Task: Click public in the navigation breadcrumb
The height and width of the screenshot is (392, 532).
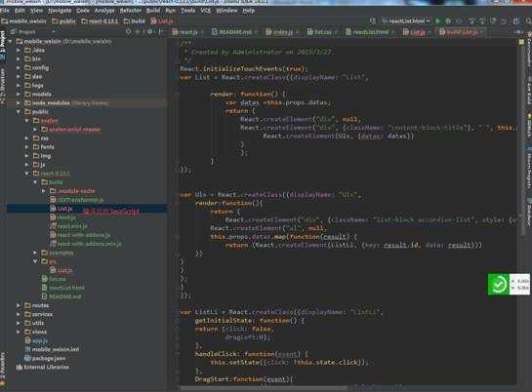Action: [x=63, y=21]
